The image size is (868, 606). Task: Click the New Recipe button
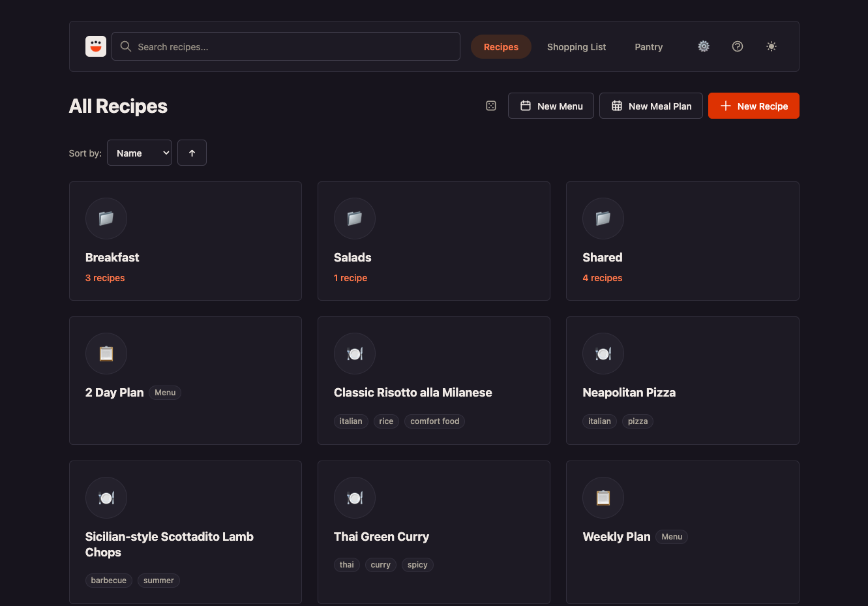pyautogui.click(x=754, y=106)
